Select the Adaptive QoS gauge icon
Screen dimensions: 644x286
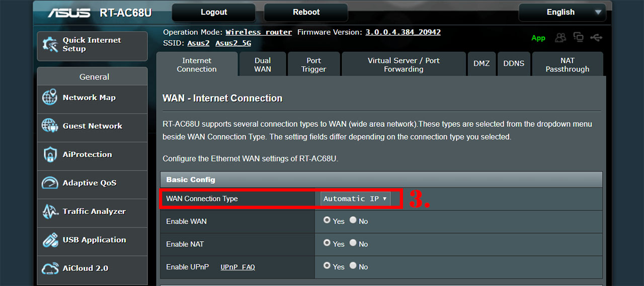[x=50, y=183]
